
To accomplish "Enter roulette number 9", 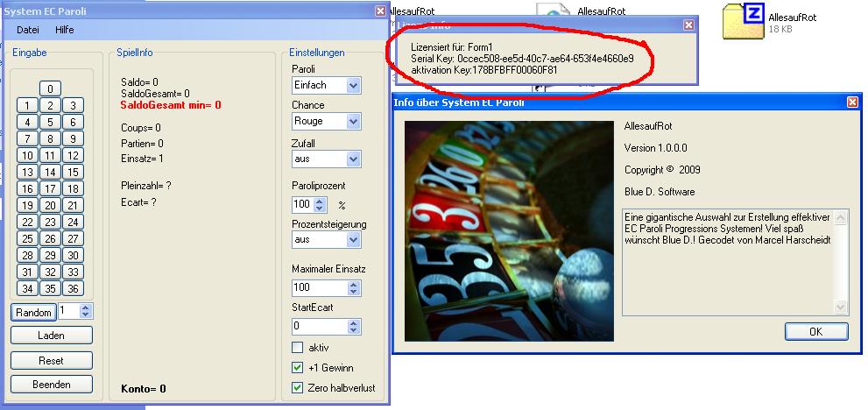I will coord(73,139).
